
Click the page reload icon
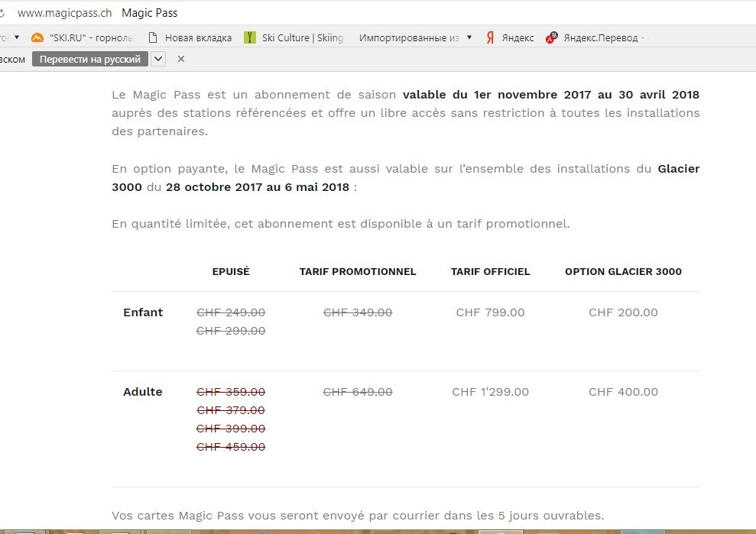(x=2, y=13)
